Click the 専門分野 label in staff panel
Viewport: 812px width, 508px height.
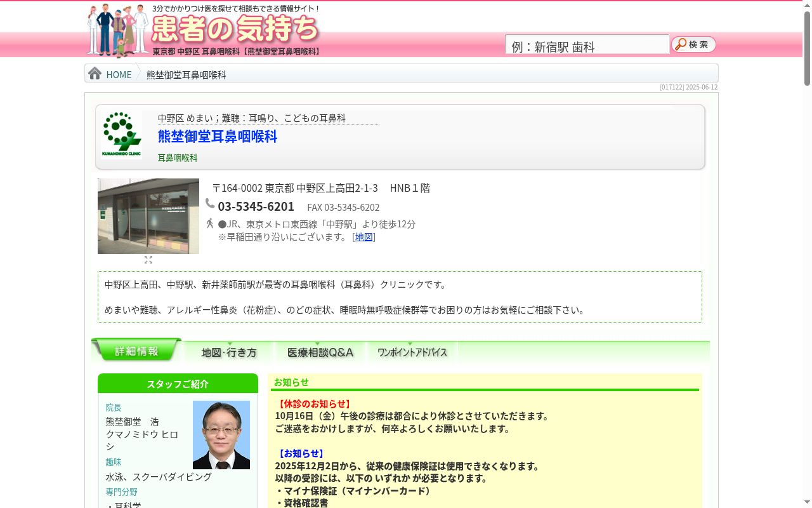121,491
